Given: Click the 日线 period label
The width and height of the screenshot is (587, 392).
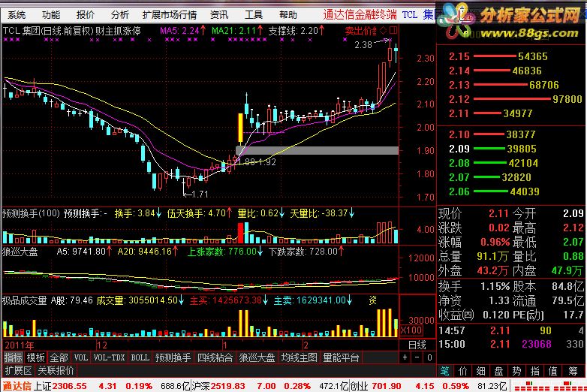Looking at the screenshot, I should click(417, 345).
